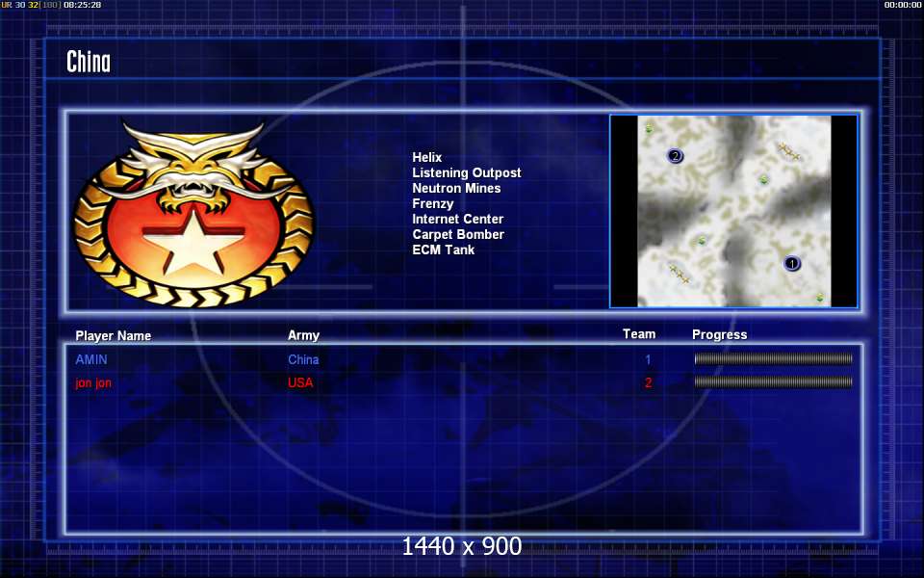Image resolution: width=924 pixels, height=578 pixels.
Task: Click the green icon at map bottom-right corner
Action: pyautogui.click(x=820, y=298)
